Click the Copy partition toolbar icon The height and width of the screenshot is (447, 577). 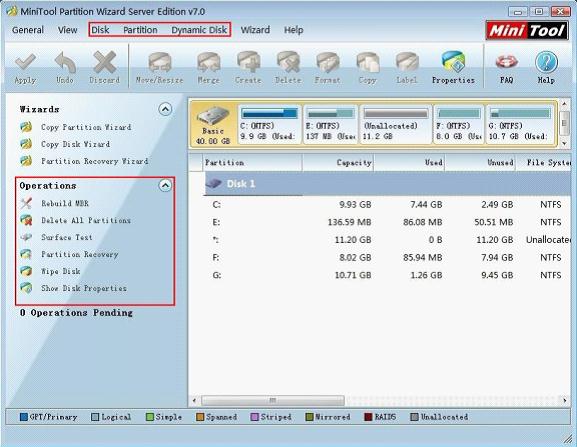(x=367, y=62)
